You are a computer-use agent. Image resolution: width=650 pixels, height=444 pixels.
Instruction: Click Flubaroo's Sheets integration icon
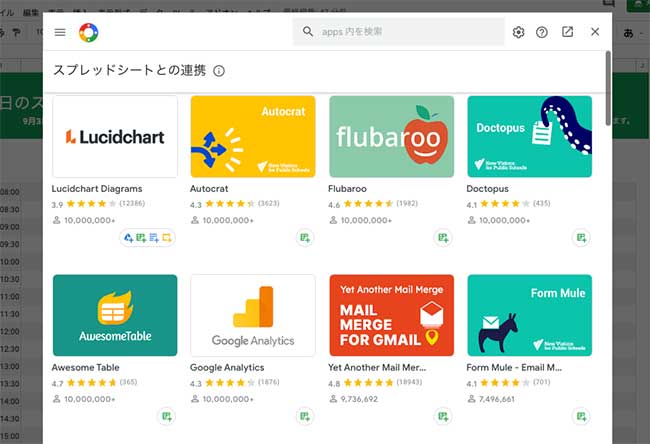(x=443, y=238)
